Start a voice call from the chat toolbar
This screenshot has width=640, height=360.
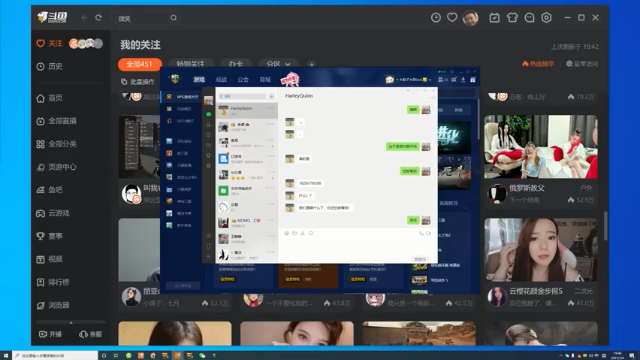[x=421, y=233]
